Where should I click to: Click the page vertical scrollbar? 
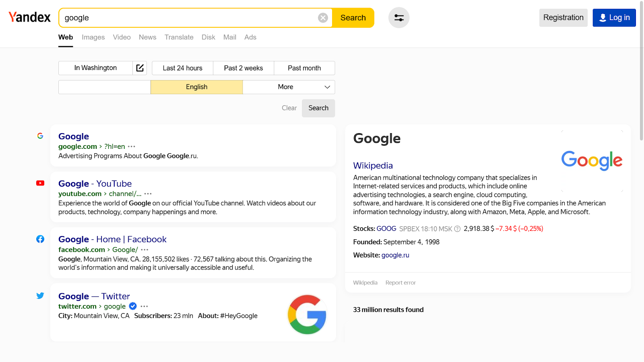(x=642, y=70)
